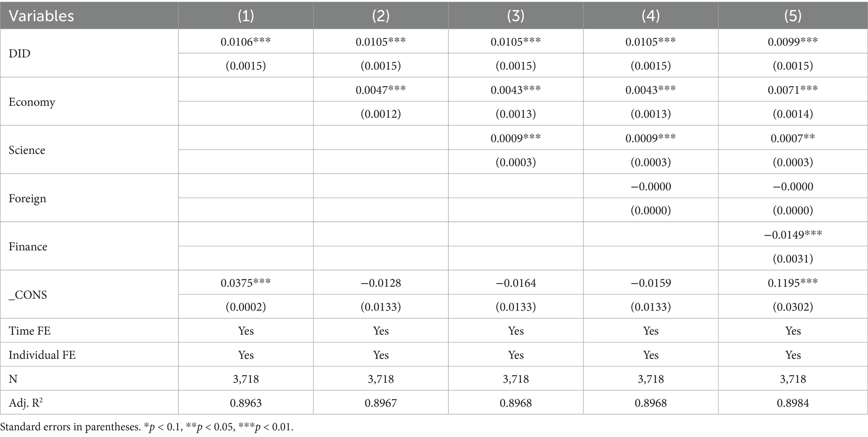Select the Science coefficient 0.0007** cell

pyautogui.click(x=792, y=138)
